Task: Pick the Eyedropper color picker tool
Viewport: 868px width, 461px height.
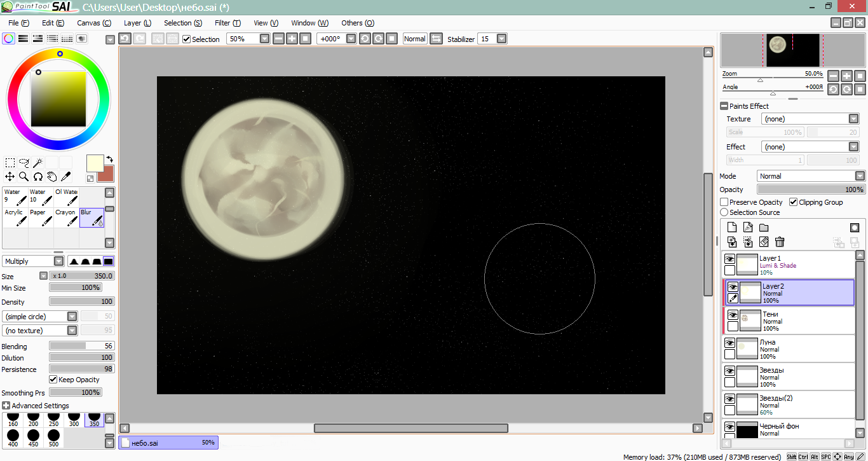Action: tap(65, 177)
